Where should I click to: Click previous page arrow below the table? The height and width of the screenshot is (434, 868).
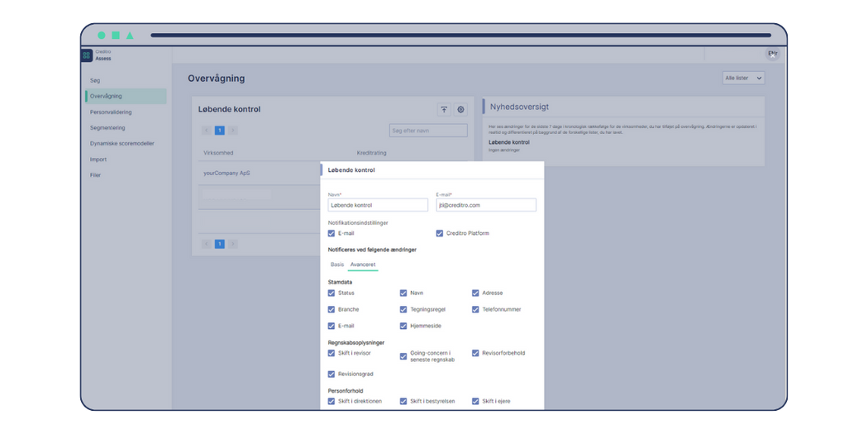pos(207,244)
